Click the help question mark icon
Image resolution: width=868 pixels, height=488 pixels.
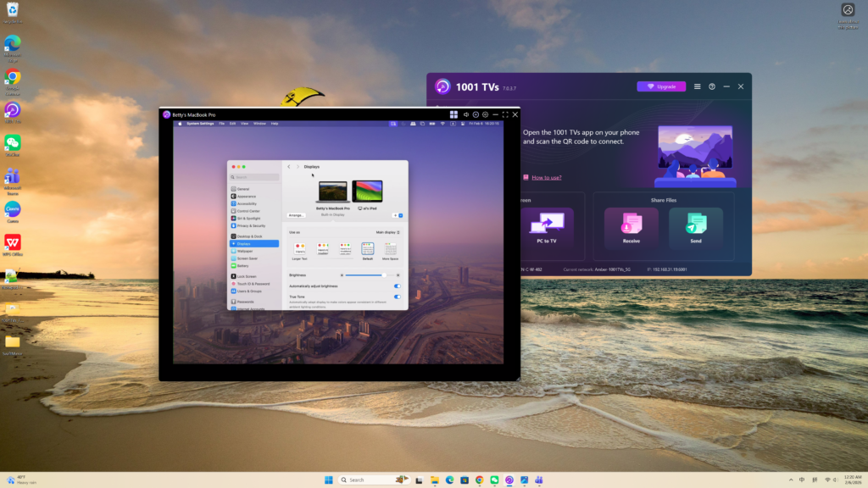tap(712, 86)
